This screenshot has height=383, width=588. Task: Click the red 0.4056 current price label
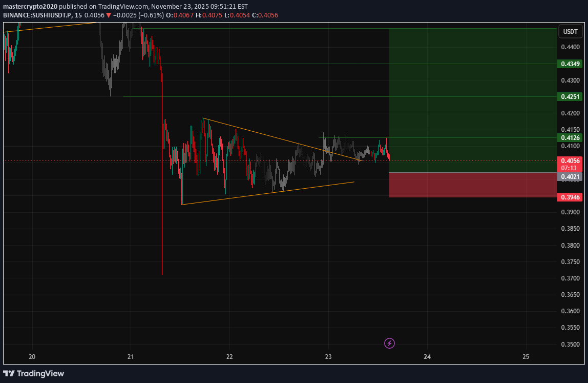(x=570, y=160)
